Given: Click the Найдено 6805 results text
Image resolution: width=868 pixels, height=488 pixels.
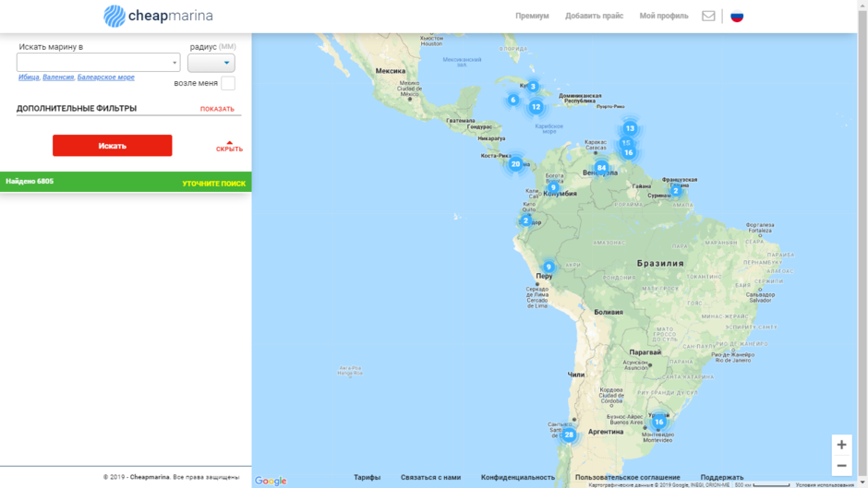Looking at the screenshot, I should pos(30,181).
